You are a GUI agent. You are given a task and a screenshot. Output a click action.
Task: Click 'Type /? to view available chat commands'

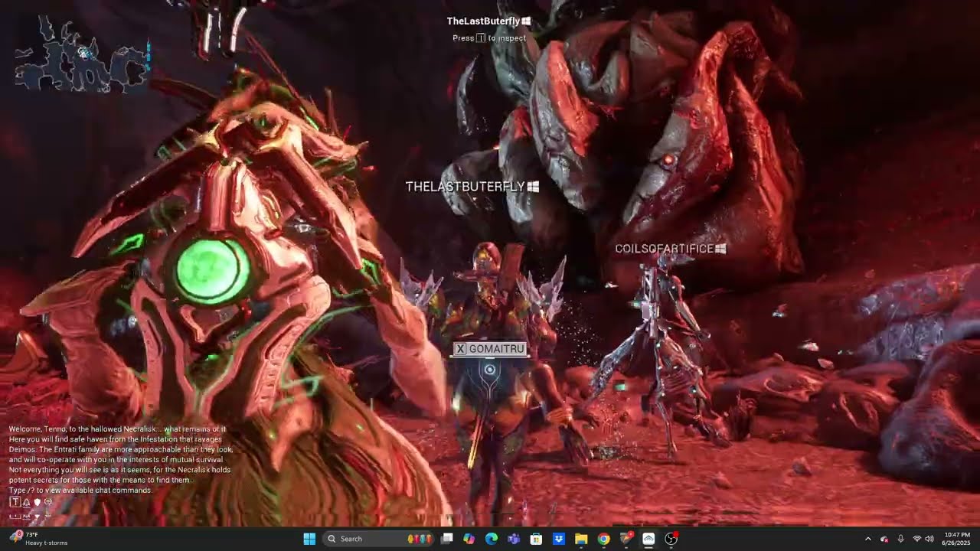(80, 490)
